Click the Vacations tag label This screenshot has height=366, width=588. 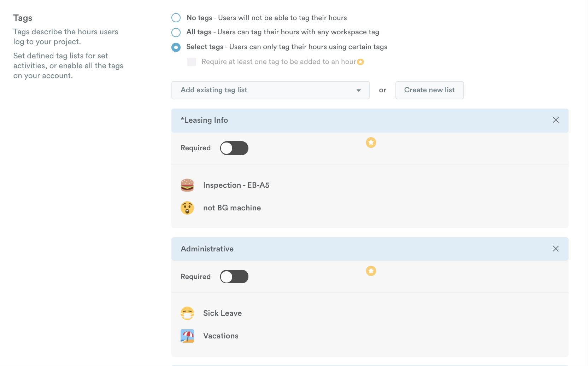coord(220,336)
